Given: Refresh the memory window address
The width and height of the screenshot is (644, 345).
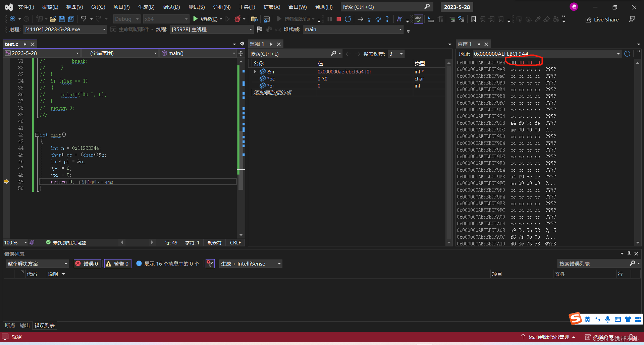Looking at the screenshot, I should (627, 54).
